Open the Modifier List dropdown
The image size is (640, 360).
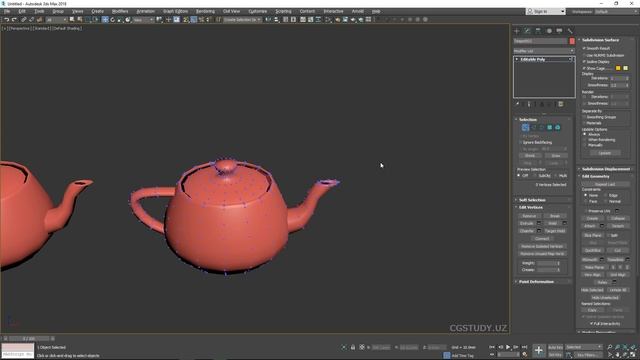coord(544,51)
